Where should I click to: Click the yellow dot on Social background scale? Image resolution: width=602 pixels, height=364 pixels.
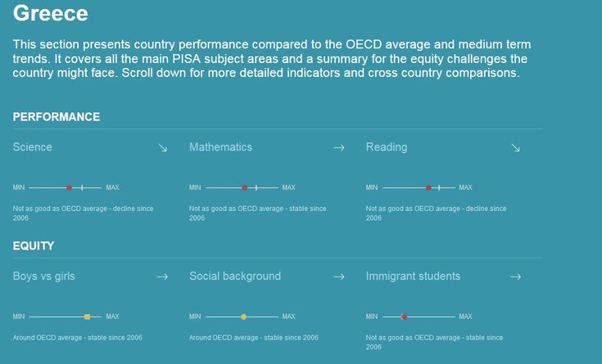[243, 317]
